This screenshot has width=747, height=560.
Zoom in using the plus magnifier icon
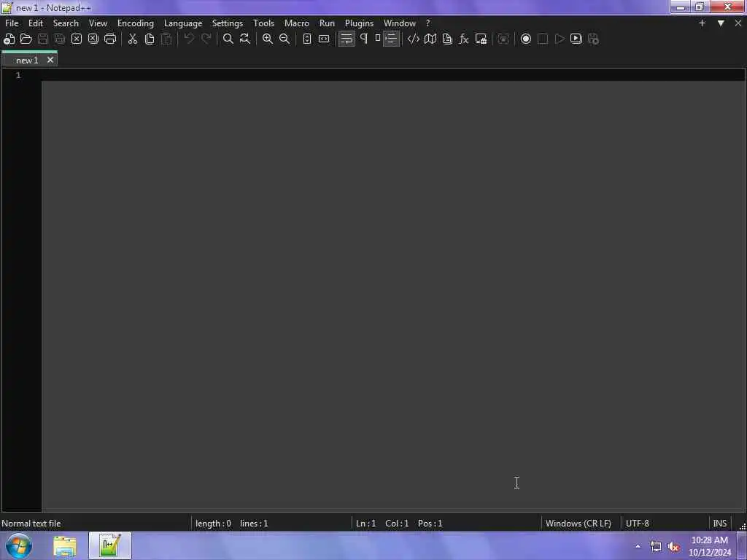click(268, 39)
